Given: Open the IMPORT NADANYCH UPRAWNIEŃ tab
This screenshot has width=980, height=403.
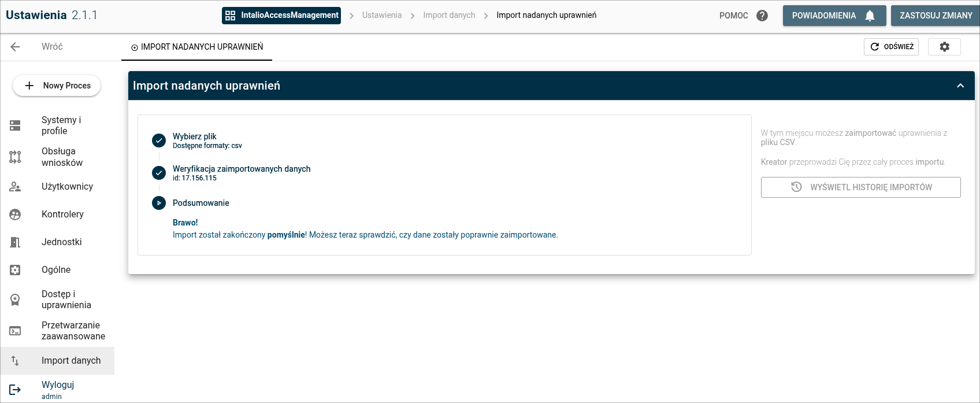Looking at the screenshot, I should 196,47.
